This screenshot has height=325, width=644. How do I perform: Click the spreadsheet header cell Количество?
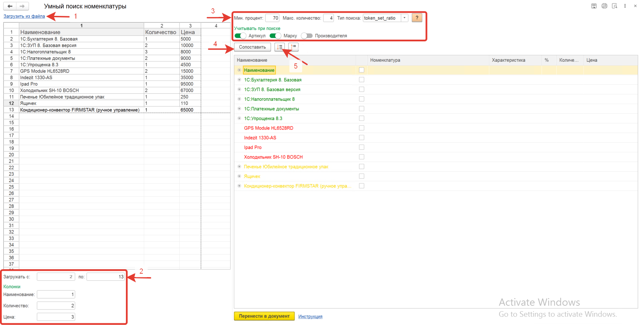click(x=161, y=32)
